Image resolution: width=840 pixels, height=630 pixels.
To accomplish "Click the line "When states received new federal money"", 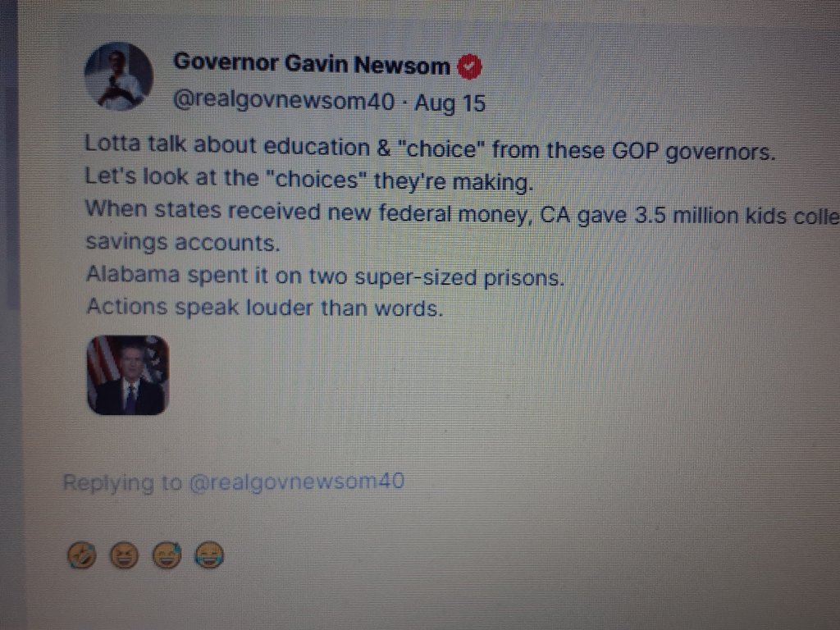I will [x=463, y=214].
